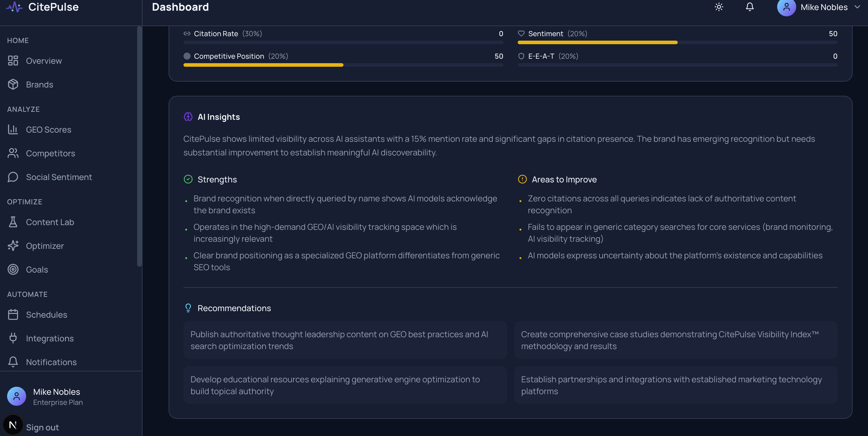Click the Sign out link
868x436 pixels.
tap(42, 427)
